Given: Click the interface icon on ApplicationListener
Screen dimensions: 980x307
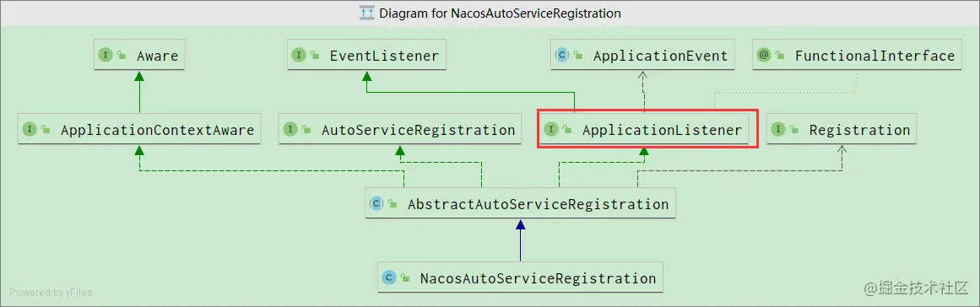Looking at the screenshot, I should pyautogui.click(x=551, y=129).
